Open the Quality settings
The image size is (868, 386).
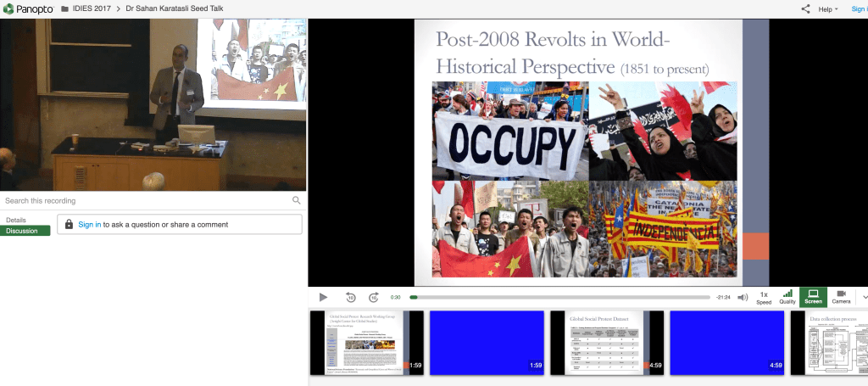(787, 297)
